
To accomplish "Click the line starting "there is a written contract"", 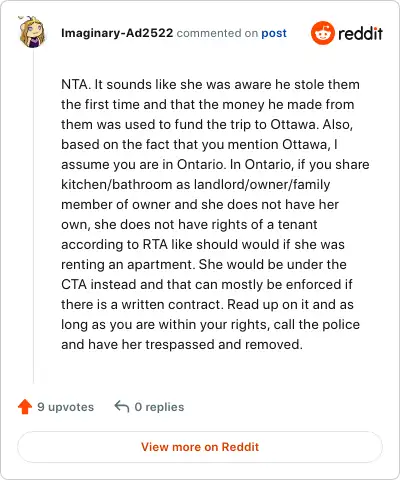I will 207,304.
